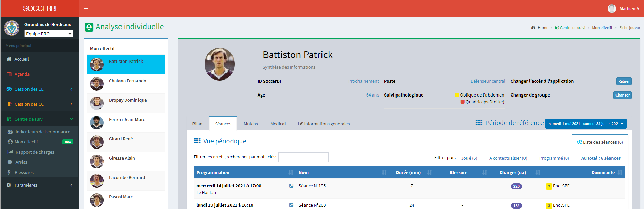Click the Blessures lightning icon

click(9, 172)
